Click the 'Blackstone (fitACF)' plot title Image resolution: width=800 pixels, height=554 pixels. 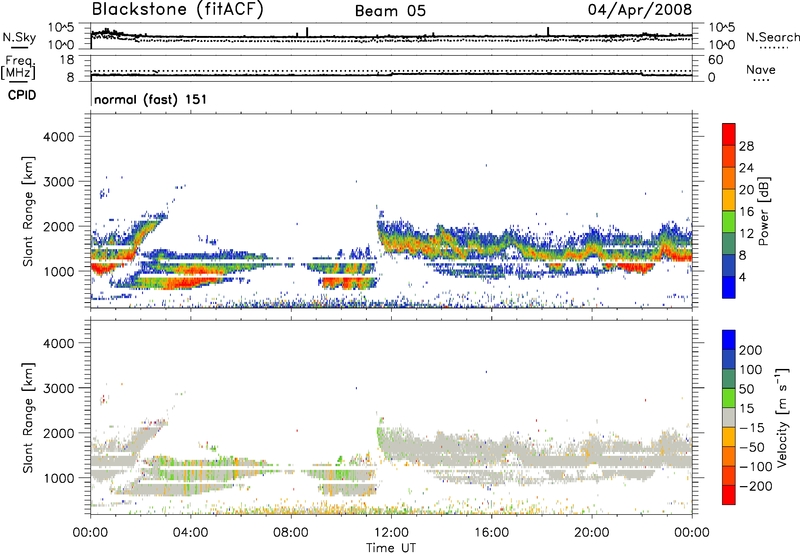click(x=178, y=10)
